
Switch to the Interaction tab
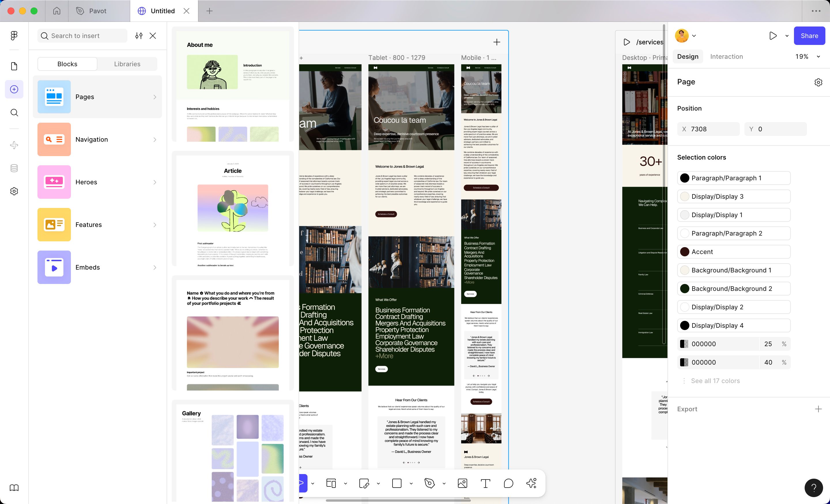click(x=726, y=56)
